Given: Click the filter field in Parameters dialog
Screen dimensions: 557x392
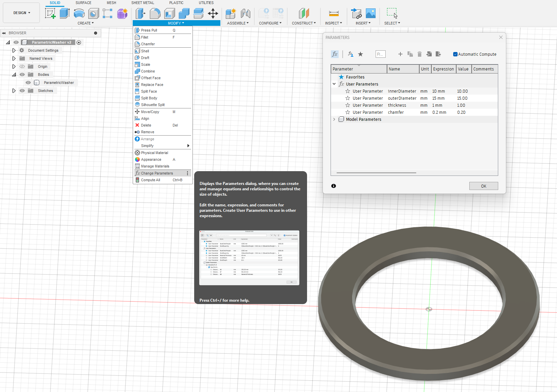Looking at the screenshot, I should (x=381, y=54).
